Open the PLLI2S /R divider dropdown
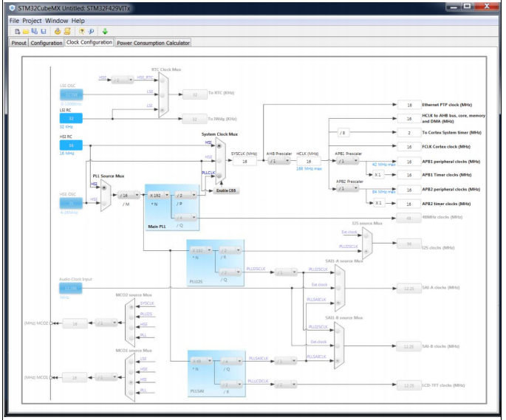 point(230,250)
